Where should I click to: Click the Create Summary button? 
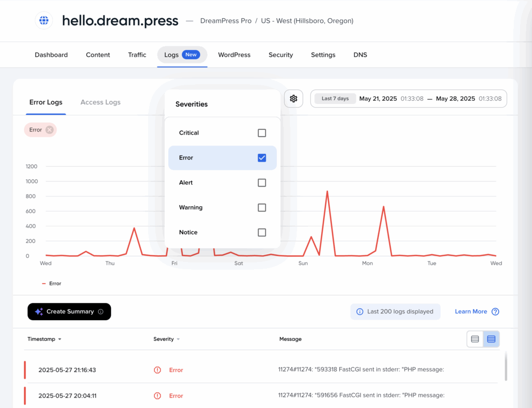click(x=69, y=312)
